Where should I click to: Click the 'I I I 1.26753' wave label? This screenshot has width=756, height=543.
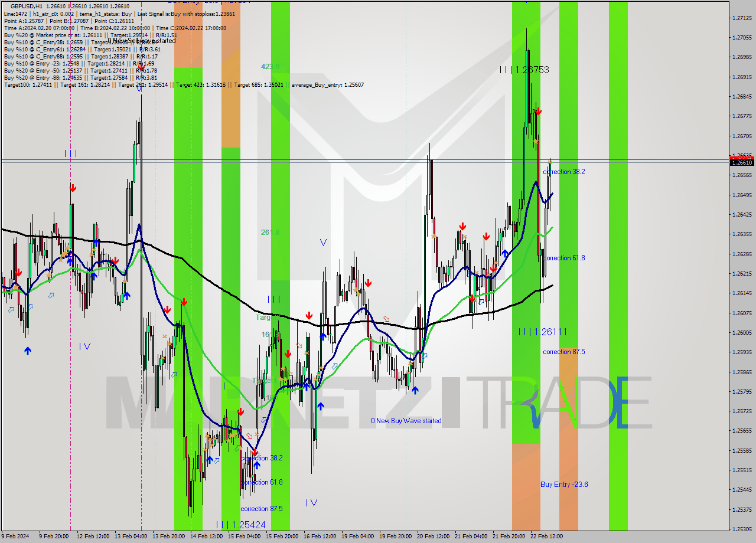coord(524,70)
